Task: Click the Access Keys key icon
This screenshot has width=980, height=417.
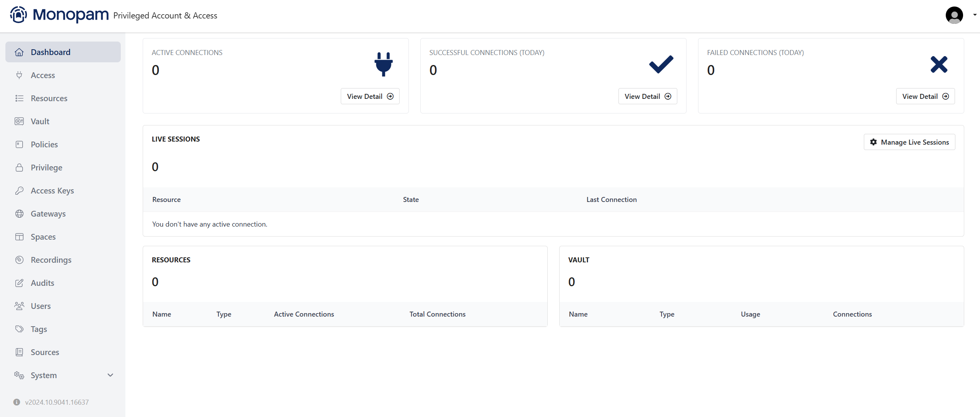Action: [x=19, y=191]
